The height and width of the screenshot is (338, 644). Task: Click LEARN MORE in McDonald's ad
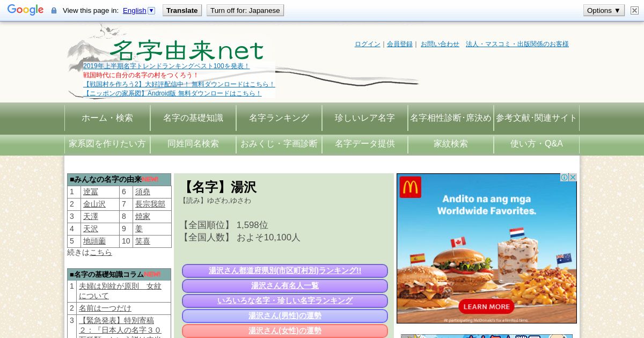[x=486, y=307]
